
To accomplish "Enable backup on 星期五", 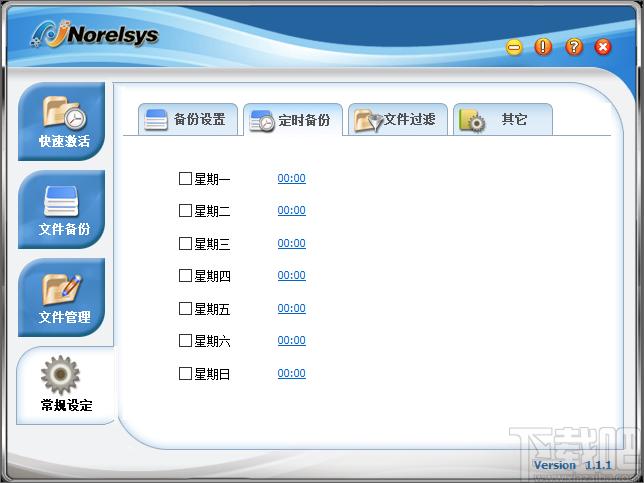I will coord(185,308).
